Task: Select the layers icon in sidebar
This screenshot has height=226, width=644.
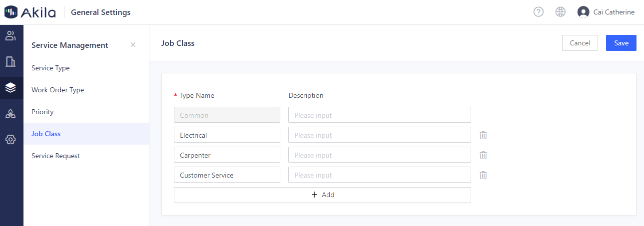Action: point(10,88)
